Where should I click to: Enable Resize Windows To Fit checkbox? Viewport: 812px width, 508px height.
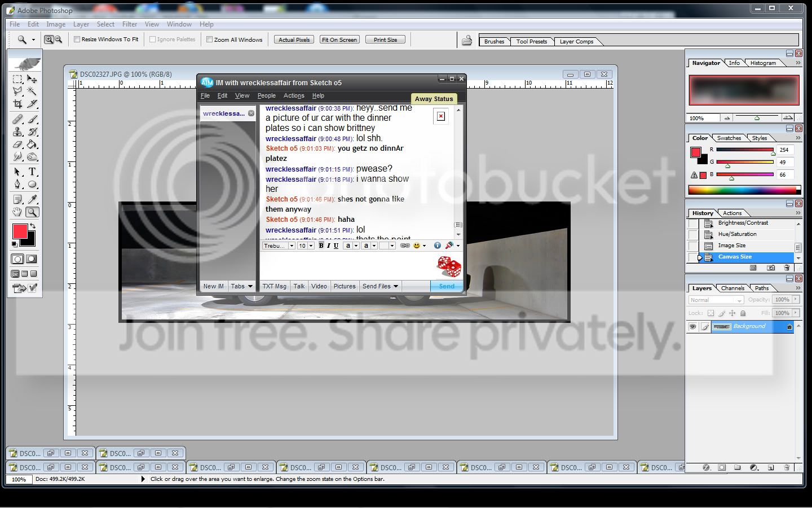tap(77, 40)
